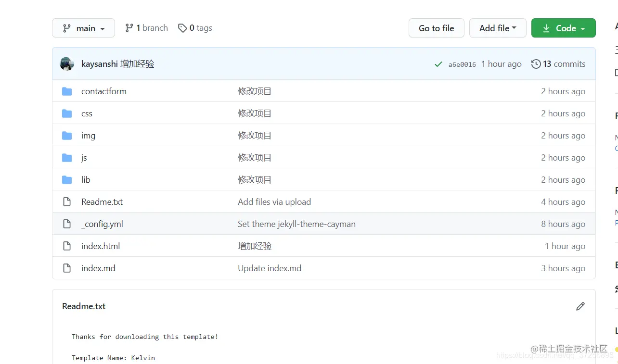Open the contactform folder
Image resolution: width=618 pixels, height=364 pixels.
104,91
